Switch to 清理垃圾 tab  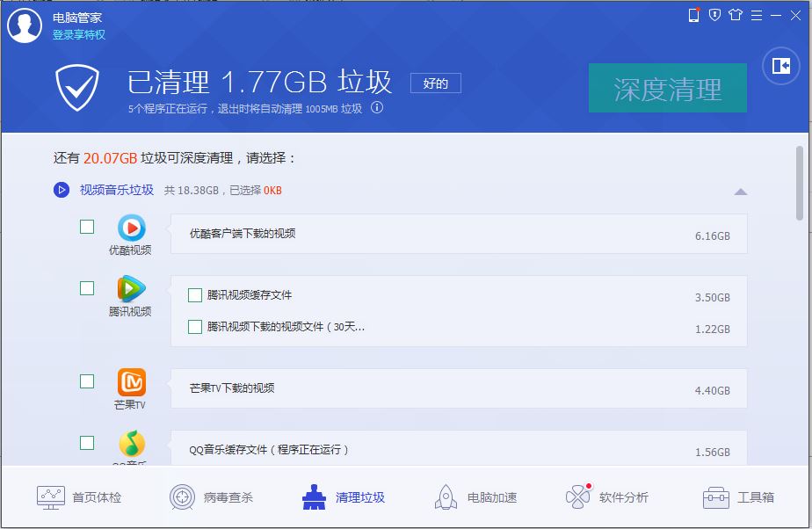tap(344, 497)
